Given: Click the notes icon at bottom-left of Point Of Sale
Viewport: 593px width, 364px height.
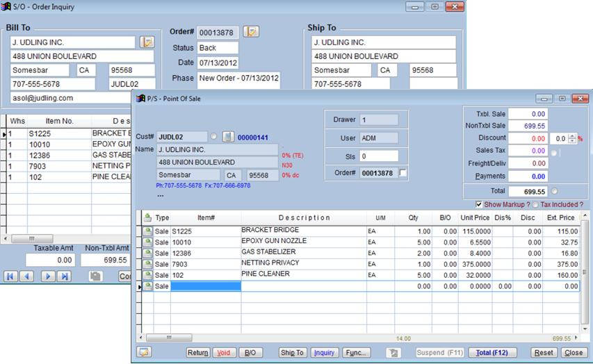Looking at the screenshot, I should [145, 353].
